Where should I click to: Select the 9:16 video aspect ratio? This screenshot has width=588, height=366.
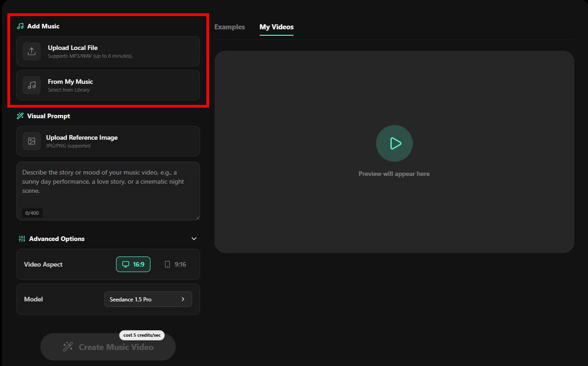pyautogui.click(x=175, y=264)
